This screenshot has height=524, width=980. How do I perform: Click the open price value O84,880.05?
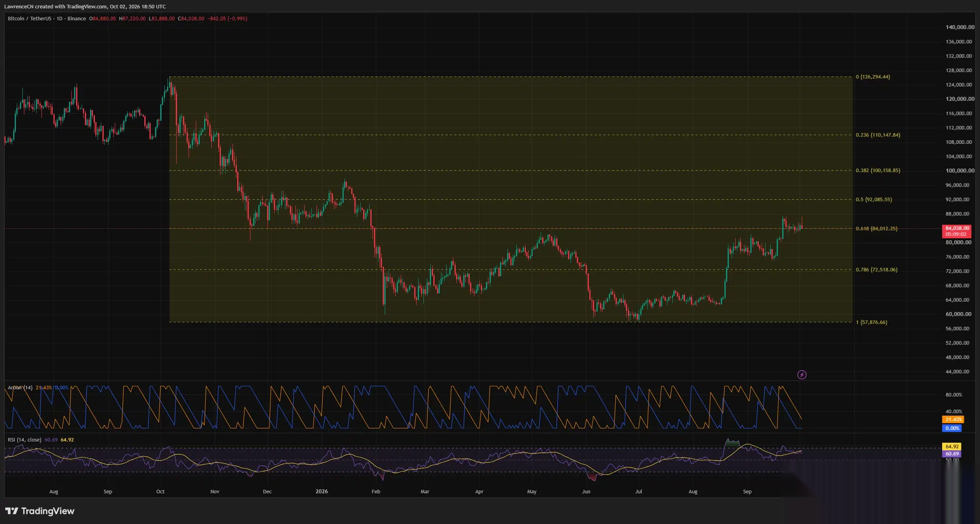102,19
